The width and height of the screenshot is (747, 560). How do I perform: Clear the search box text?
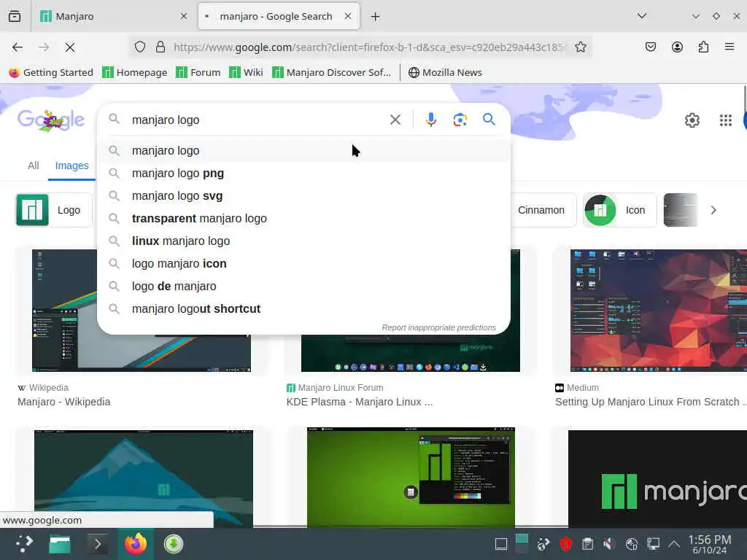point(395,120)
